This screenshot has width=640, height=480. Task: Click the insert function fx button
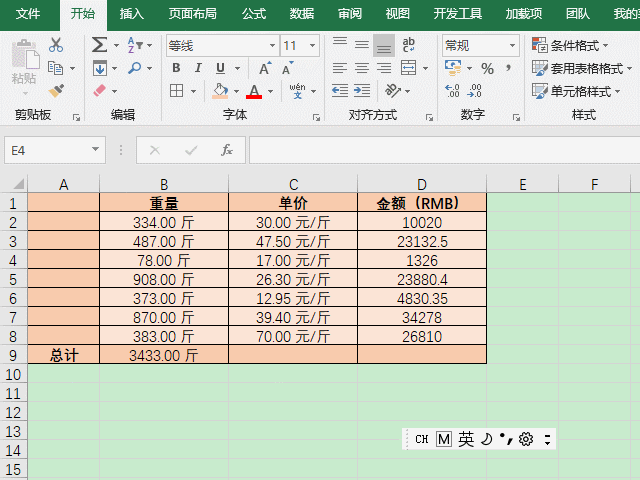(x=227, y=150)
